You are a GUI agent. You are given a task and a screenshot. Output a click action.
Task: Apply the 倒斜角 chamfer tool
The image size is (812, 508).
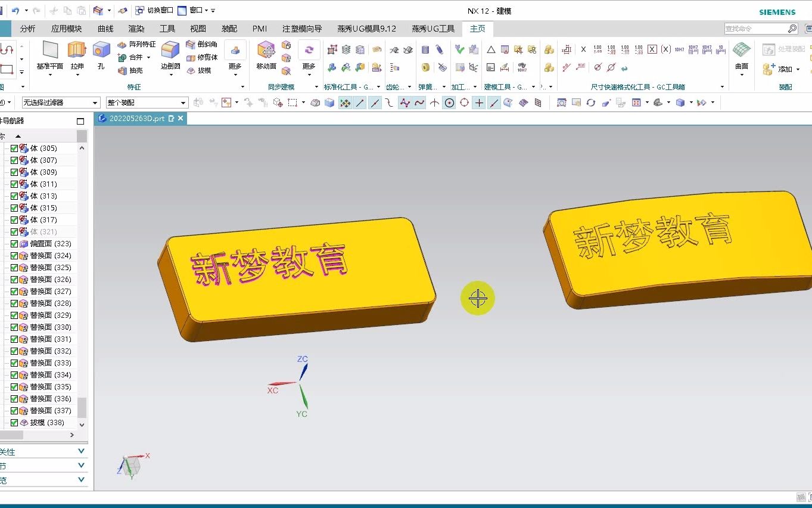click(201, 44)
